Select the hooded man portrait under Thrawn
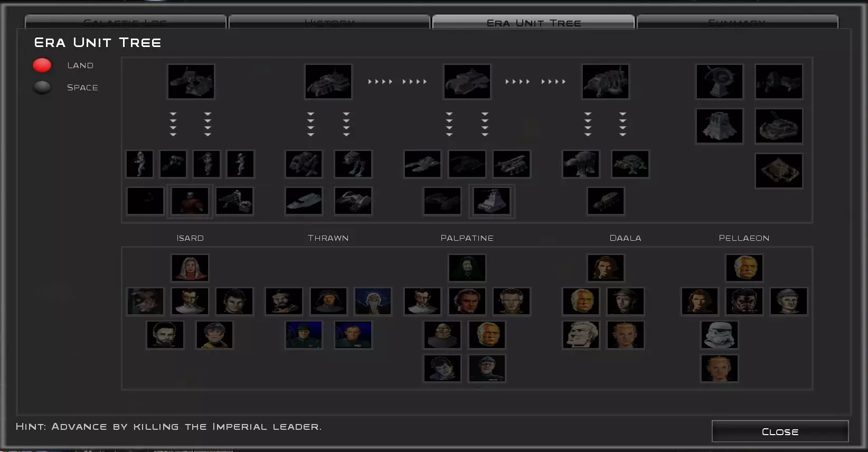The width and height of the screenshot is (868, 452). pyautogui.click(x=328, y=301)
